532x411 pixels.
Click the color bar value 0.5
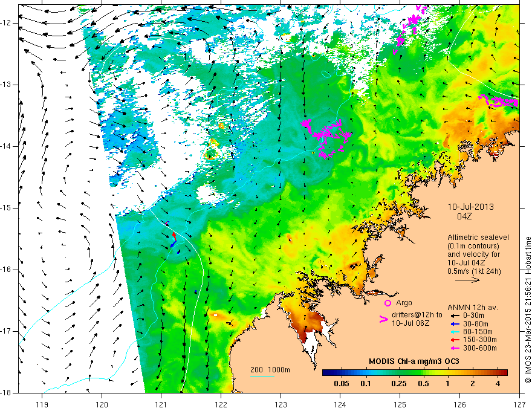(x=423, y=384)
